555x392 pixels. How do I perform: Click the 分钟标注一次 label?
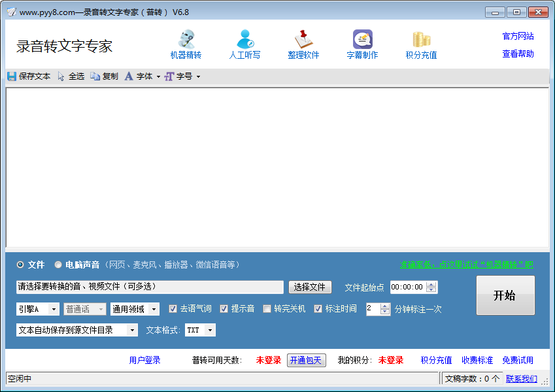418,309
